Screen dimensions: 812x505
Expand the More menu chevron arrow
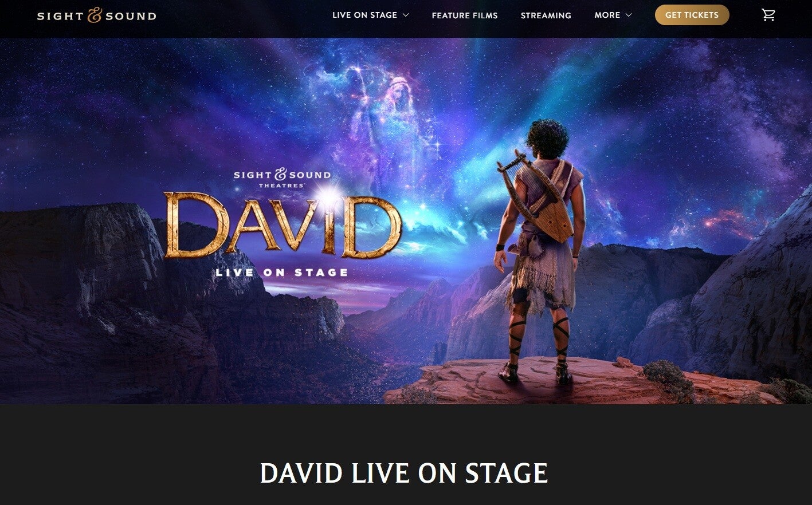[x=629, y=15]
